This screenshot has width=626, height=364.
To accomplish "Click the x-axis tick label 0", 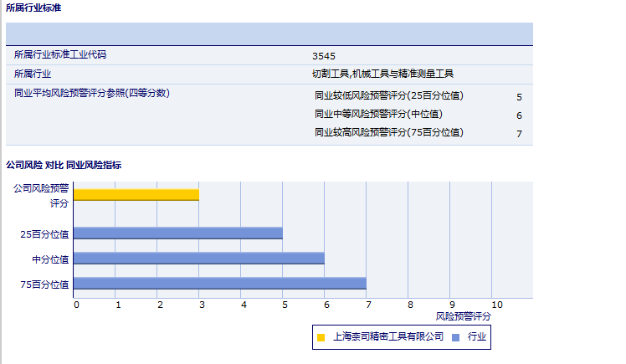I will tap(76, 305).
